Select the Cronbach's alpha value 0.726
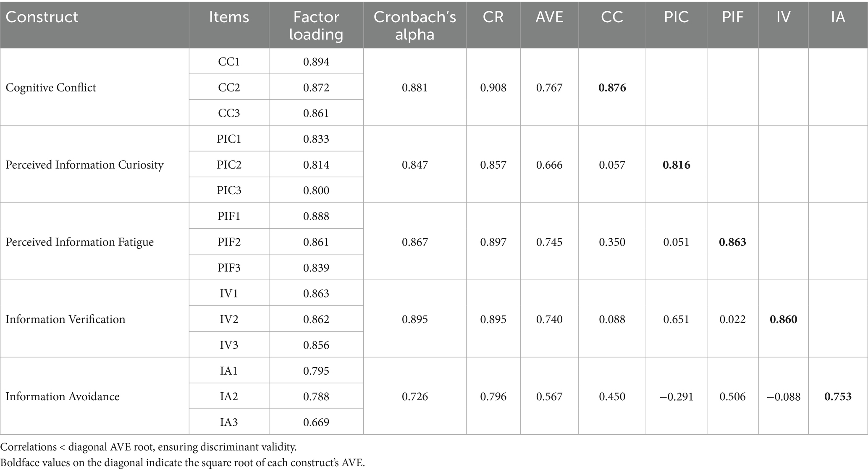The height and width of the screenshot is (472, 868). 414,396
